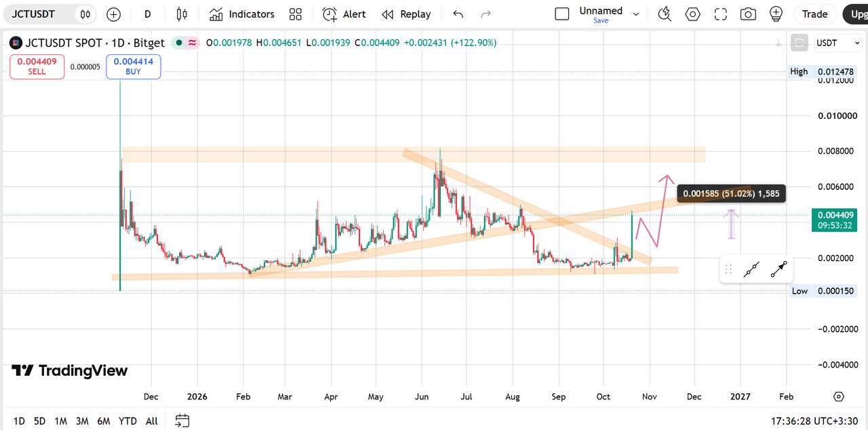Select the 3M range tab

pos(82,421)
